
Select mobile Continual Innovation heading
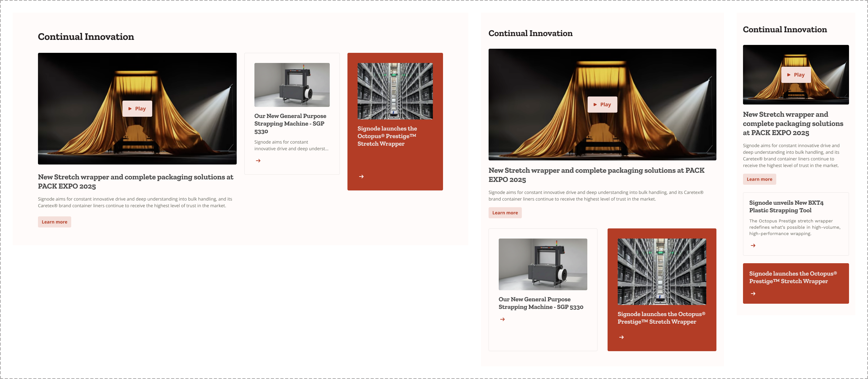[x=784, y=29]
